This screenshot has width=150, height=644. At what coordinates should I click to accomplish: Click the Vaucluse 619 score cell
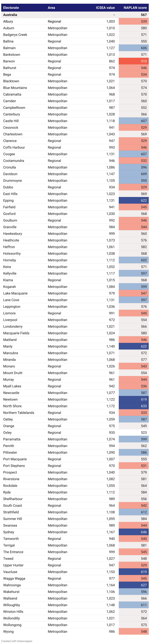[x=134, y=572]
